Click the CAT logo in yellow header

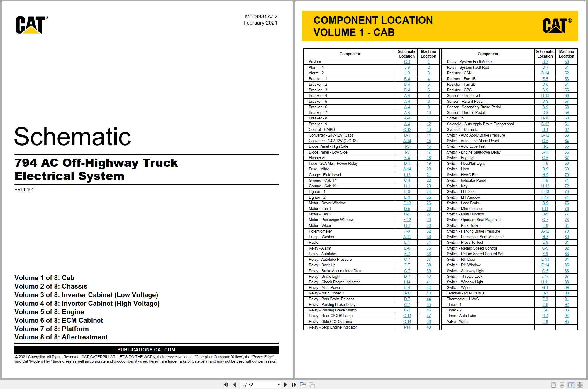point(557,26)
